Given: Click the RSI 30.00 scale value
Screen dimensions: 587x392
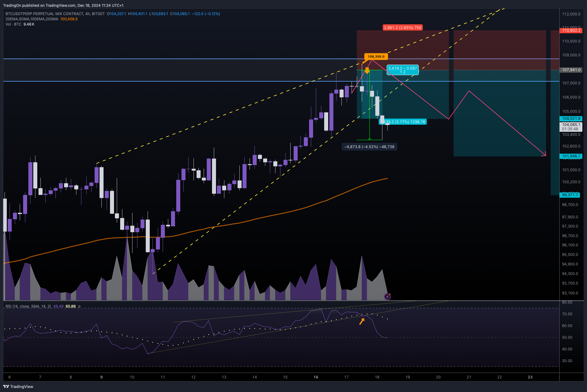Looking at the screenshot, I should pyautogui.click(x=567, y=361).
